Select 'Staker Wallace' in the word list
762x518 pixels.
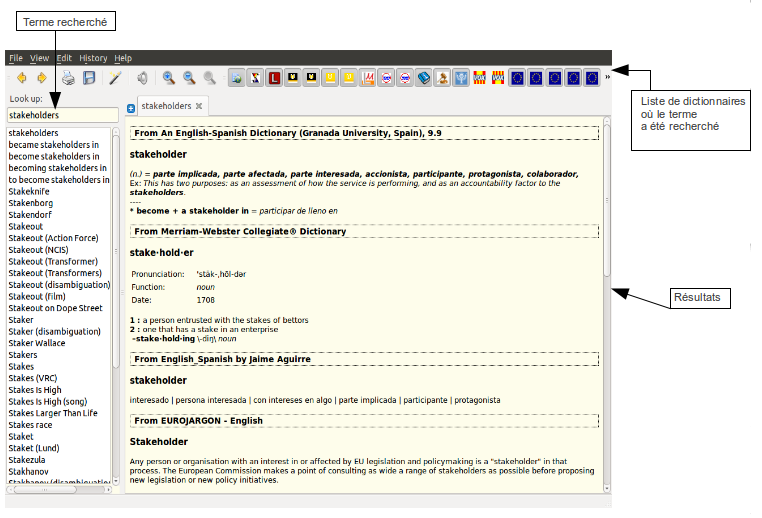tap(36, 343)
